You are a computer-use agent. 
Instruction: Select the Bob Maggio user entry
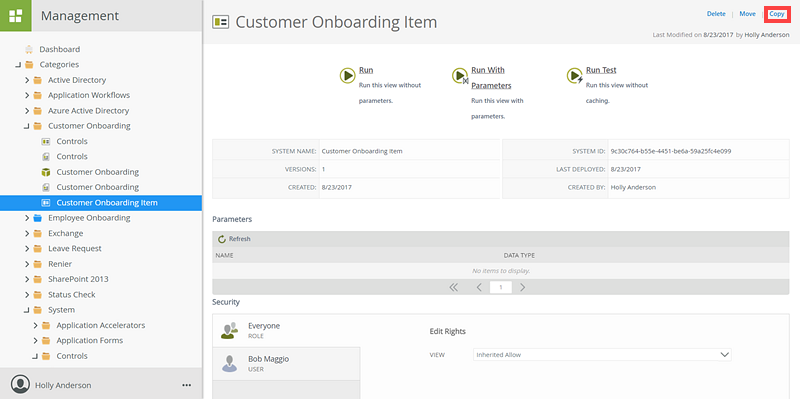(286, 363)
